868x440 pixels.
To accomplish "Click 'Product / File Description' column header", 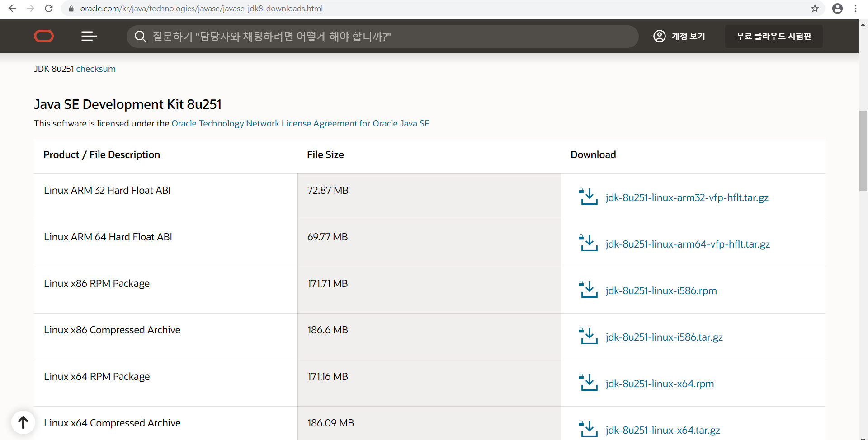I will 102,154.
